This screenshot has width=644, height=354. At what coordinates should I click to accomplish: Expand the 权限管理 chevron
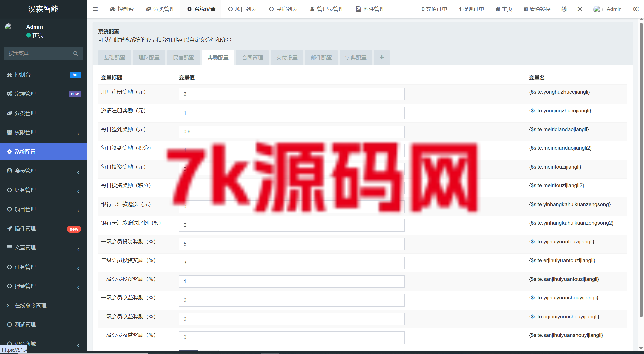click(78, 134)
